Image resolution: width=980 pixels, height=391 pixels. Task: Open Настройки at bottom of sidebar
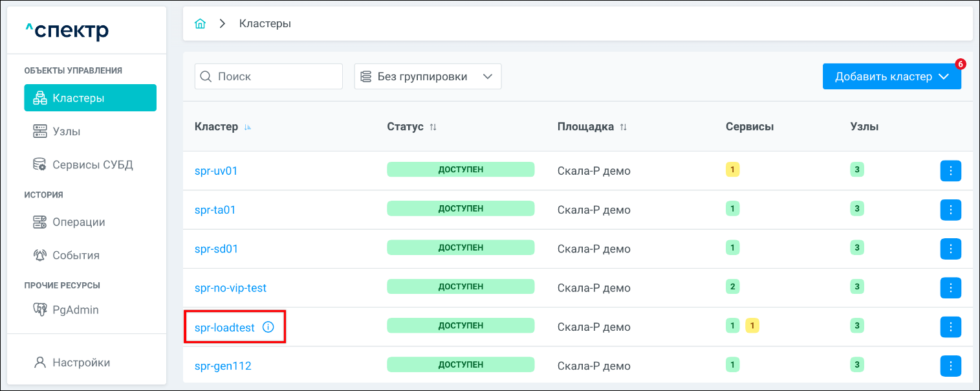tap(81, 363)
